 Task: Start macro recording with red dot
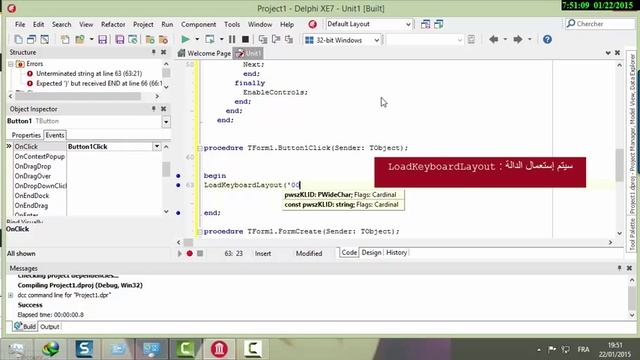click(x=189, y=253)
